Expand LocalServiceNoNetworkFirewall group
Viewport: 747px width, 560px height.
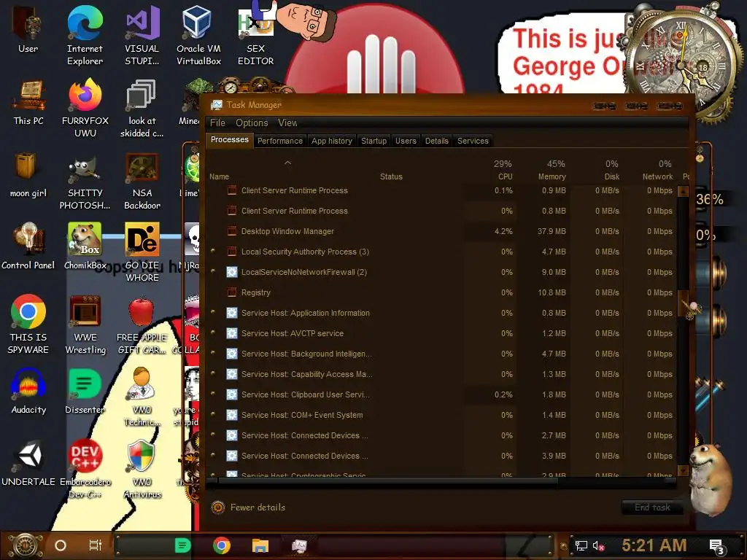(213, 271)
